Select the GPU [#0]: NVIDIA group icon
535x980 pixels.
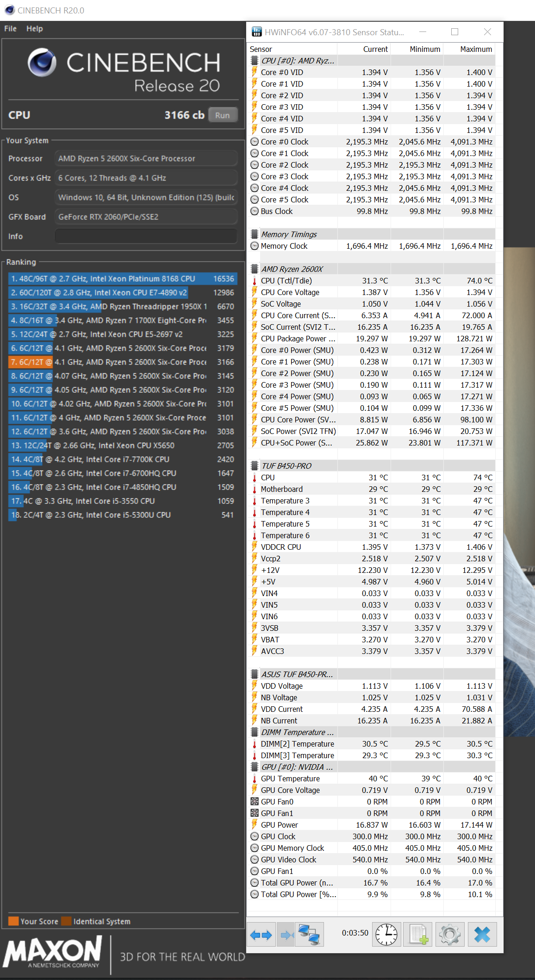click(254, 767)
